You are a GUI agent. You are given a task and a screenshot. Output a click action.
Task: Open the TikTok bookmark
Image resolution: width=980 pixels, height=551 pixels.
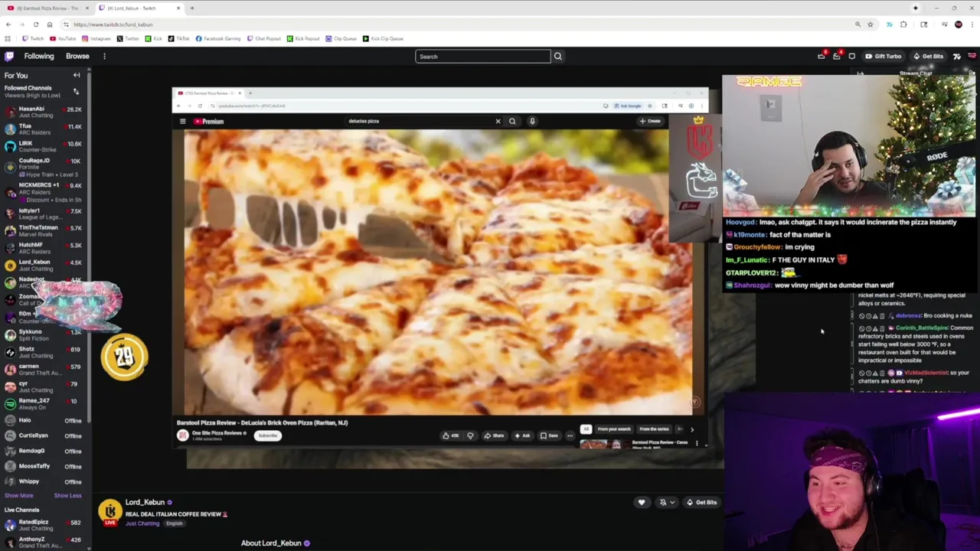(x=180, y=38)
